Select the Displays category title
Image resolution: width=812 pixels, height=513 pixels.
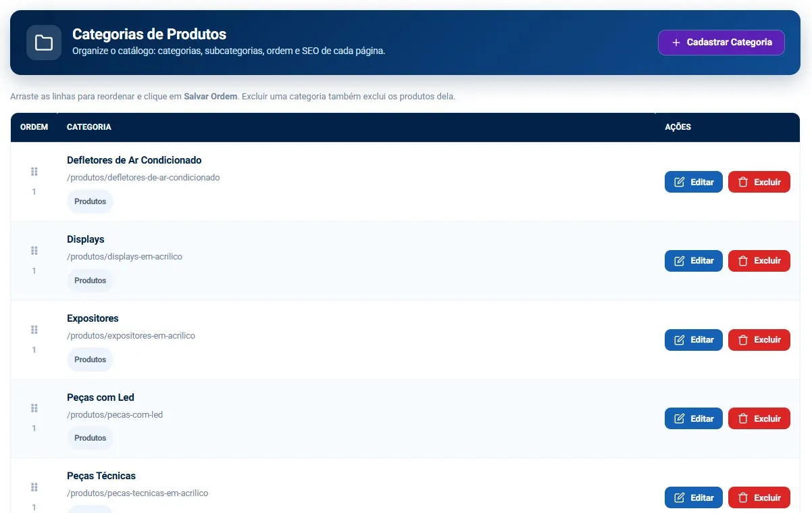[86, 239]
